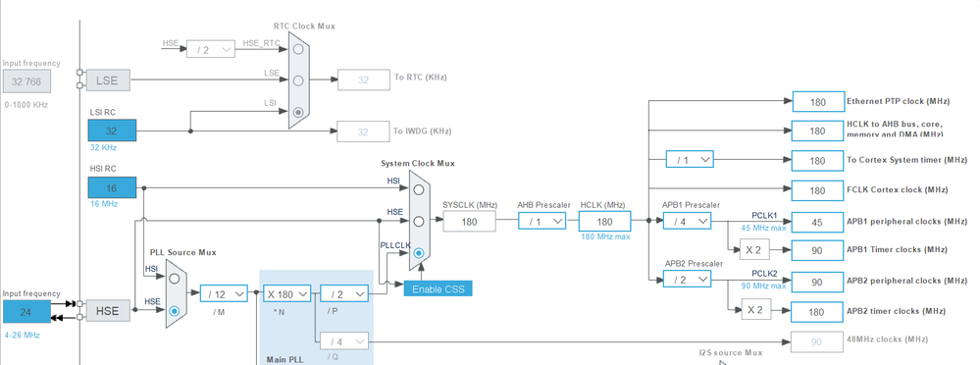Open the HSE /2 RTC divider dropdown

tap(211, 49)
